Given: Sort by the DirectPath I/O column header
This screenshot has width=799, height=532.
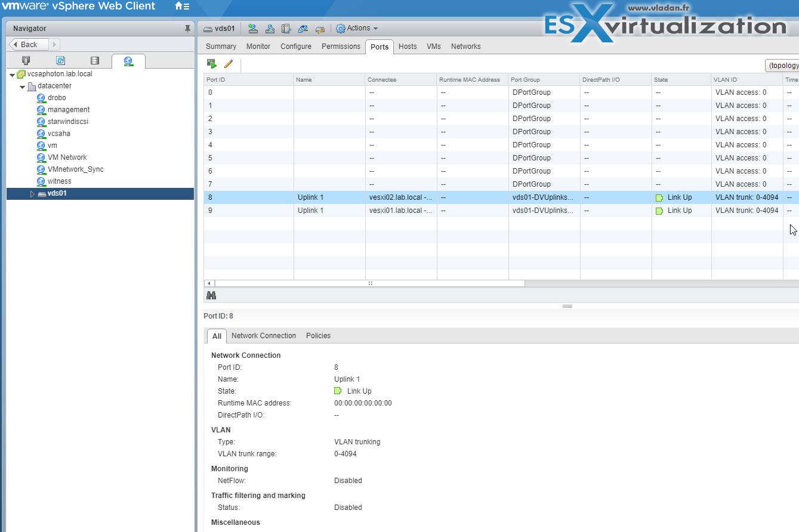Looking at the screenshot, I should (615, 79).
